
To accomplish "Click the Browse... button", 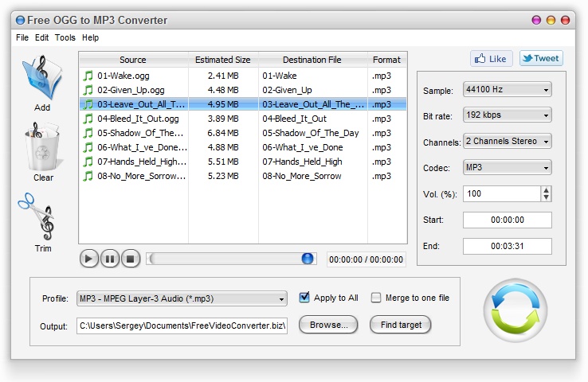I will [x=328, y=325].
